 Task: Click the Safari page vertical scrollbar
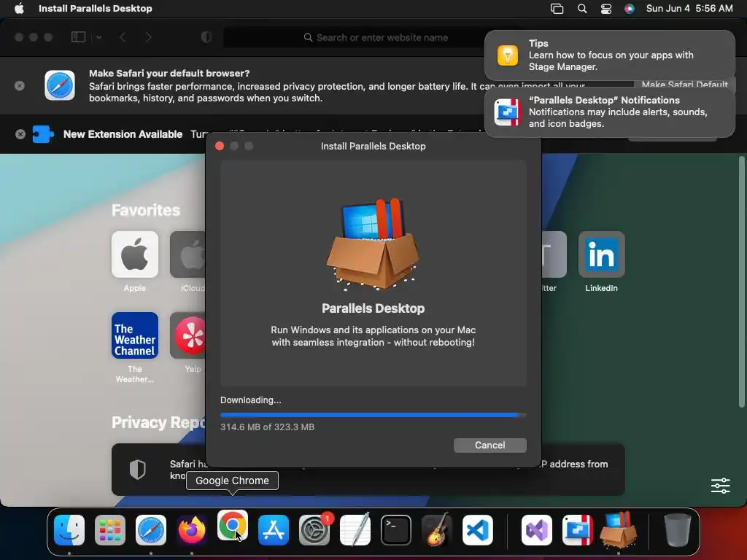pos(741,282)
